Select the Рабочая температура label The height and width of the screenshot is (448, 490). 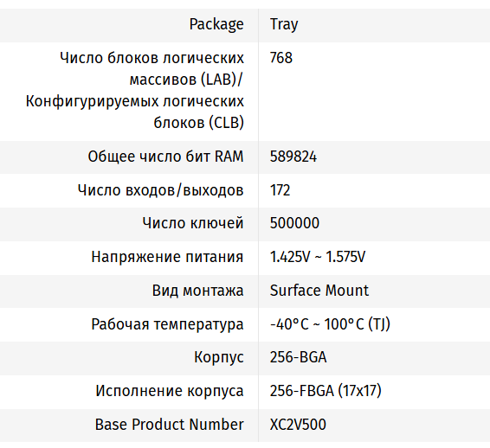[167, 324]
